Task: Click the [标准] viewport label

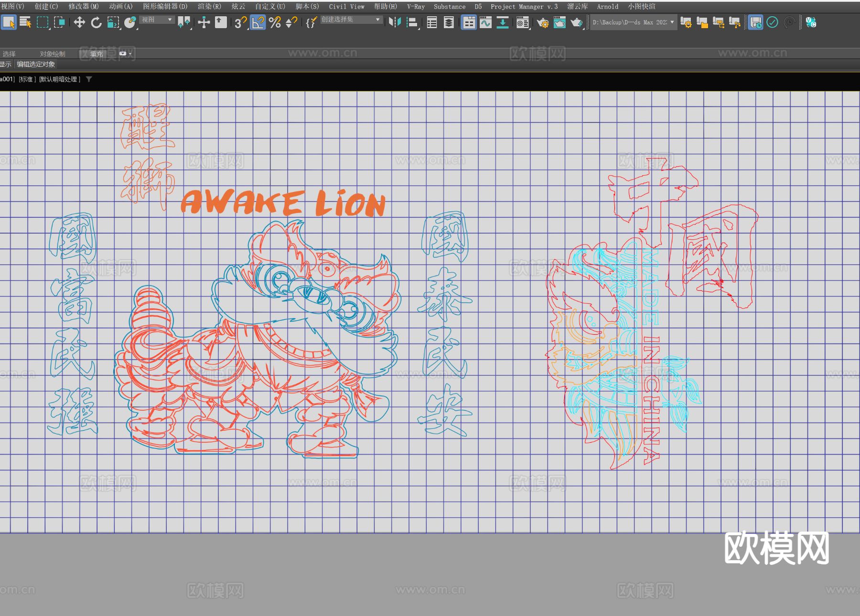Action: [27, 79]
